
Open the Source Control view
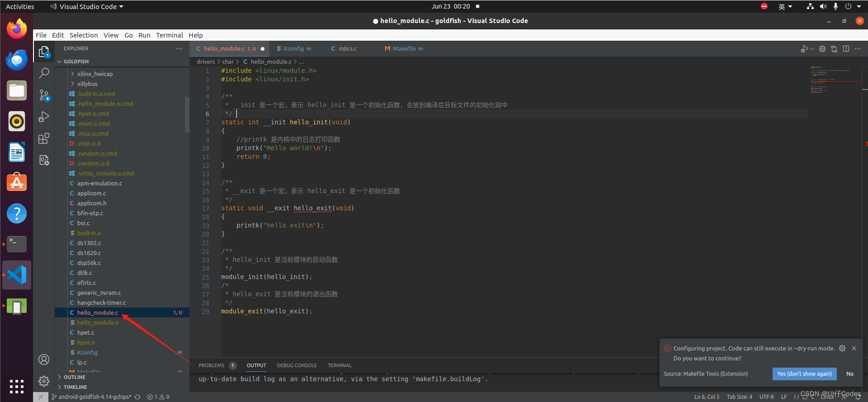pyautogui.click(x=44, y=95)
